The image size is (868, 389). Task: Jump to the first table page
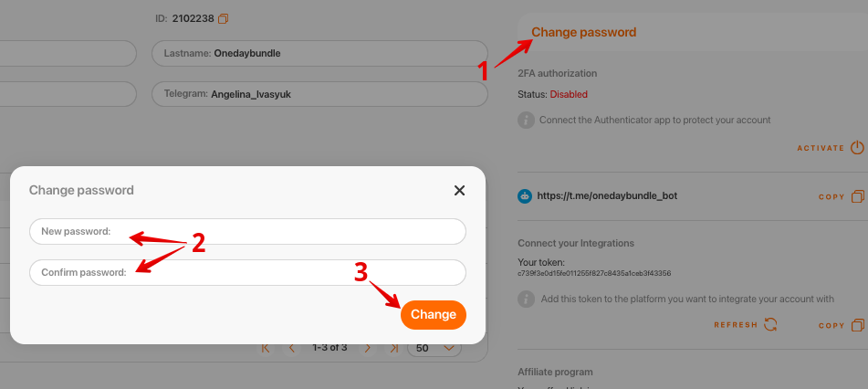pos(266,348)
